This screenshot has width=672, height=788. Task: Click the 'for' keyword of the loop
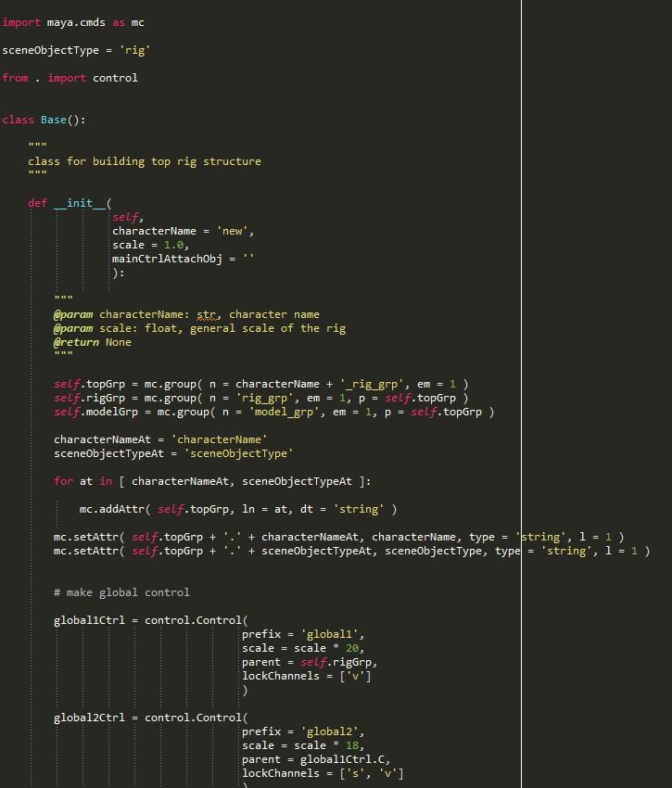pos(63,481)
